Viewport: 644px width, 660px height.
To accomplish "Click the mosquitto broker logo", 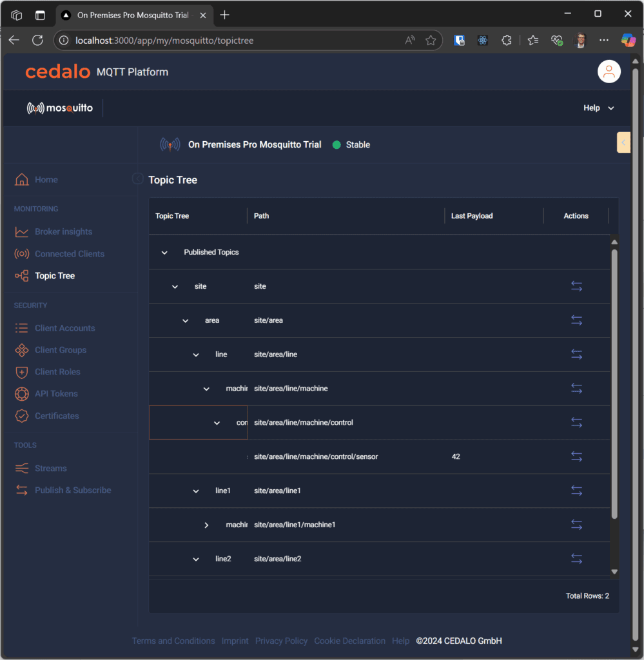I will click(x=60, y=108).
